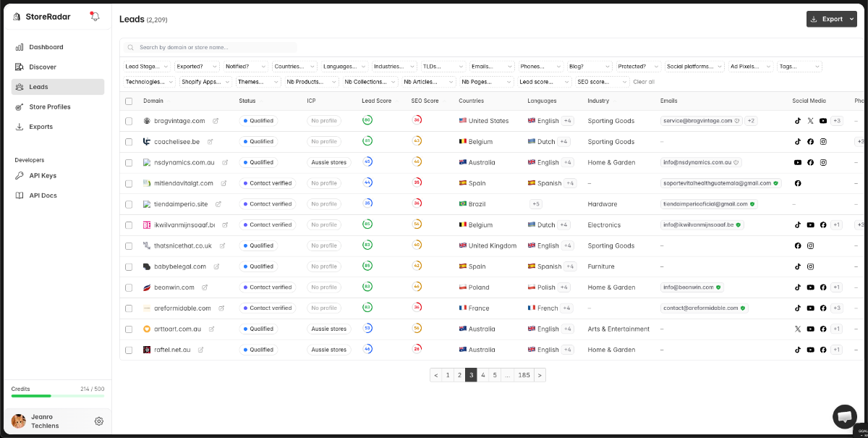Check the box for bragvintage.com row
The width and height of the screenshot is (868, 438).
pos(129,122)
